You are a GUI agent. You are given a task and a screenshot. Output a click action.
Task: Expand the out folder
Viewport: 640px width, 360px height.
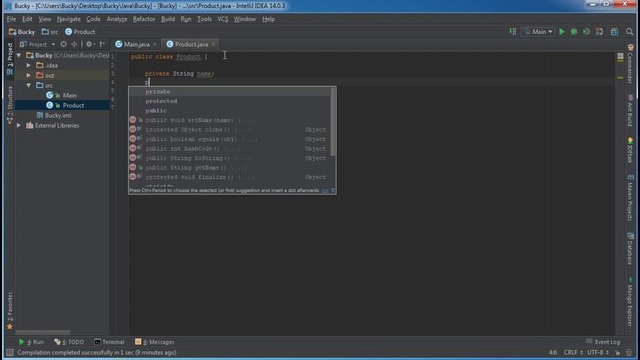coord(29,75)
